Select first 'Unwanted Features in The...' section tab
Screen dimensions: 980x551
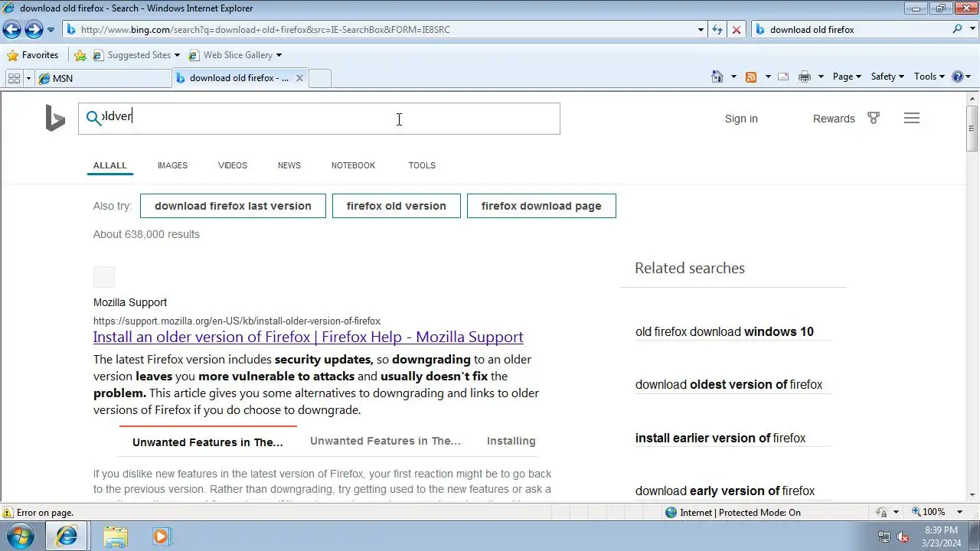tap(207, 442)
